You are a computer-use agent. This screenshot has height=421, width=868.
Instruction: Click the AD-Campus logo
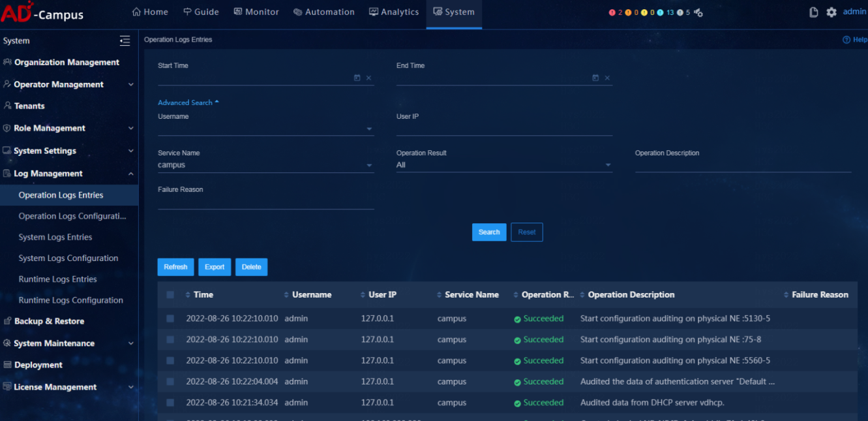point(42,12)
